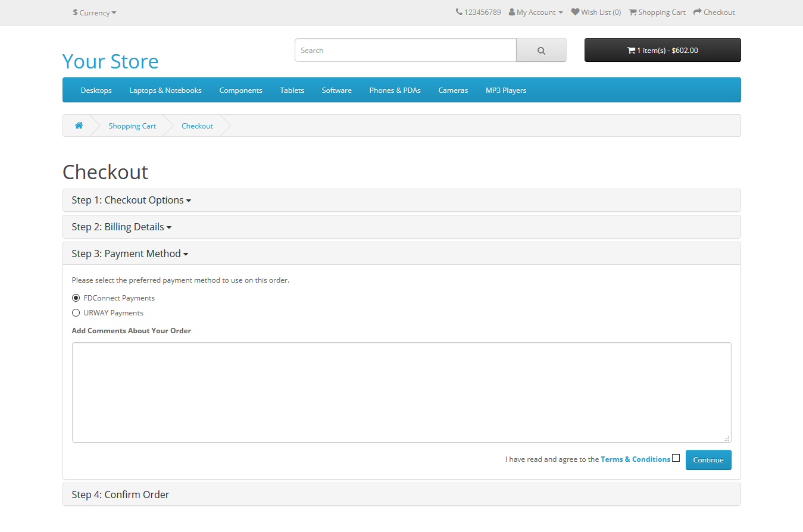The width and height of the screenshot is (803, 532).
Task: Click the home icon in breadcrumb
Action: (79, 126)
